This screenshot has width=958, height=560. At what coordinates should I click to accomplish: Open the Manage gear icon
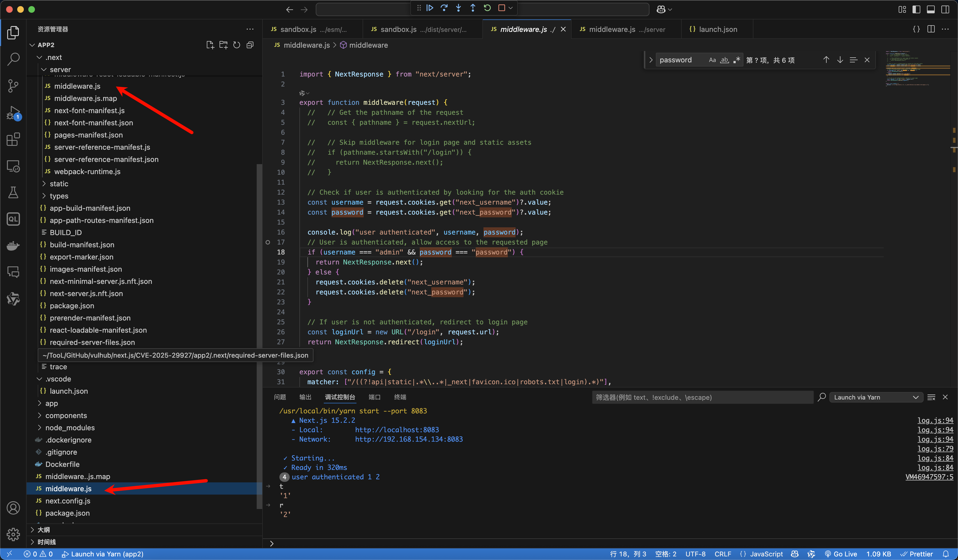[13, 534]
